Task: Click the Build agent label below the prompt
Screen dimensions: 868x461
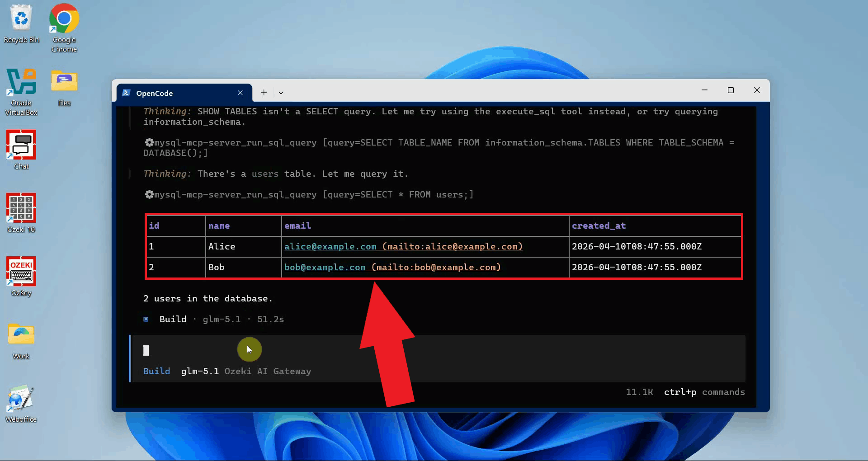Action: (156, 371)
